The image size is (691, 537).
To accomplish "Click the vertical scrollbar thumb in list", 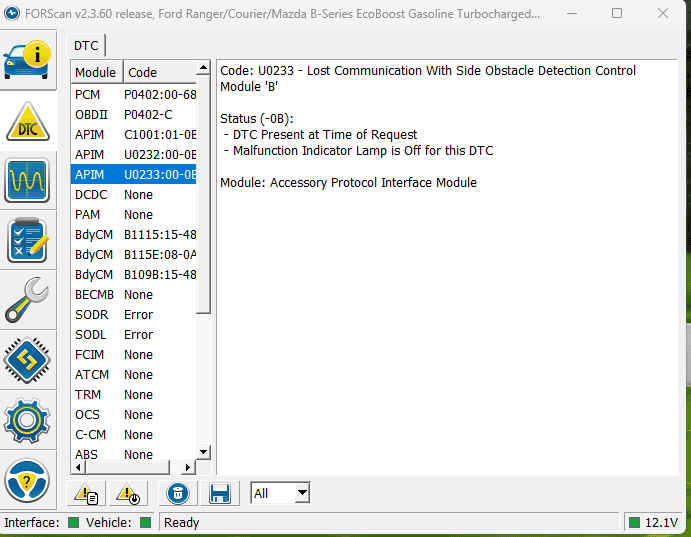I will (203, 194).
